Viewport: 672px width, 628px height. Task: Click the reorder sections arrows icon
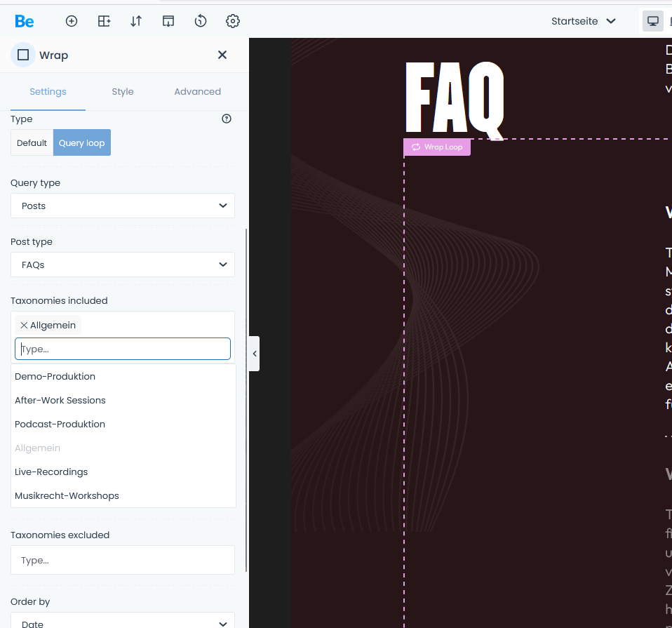pyautogui.click(x=136, y=21)
